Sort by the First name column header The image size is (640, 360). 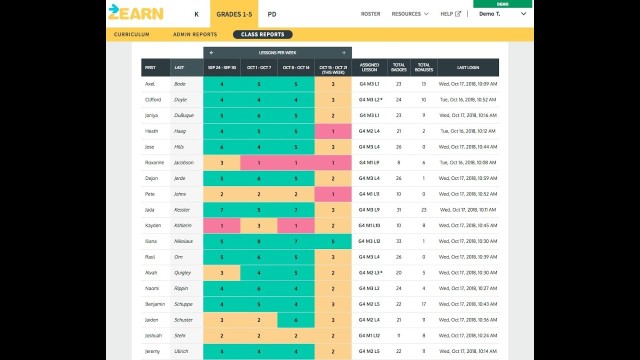[156, 67]
